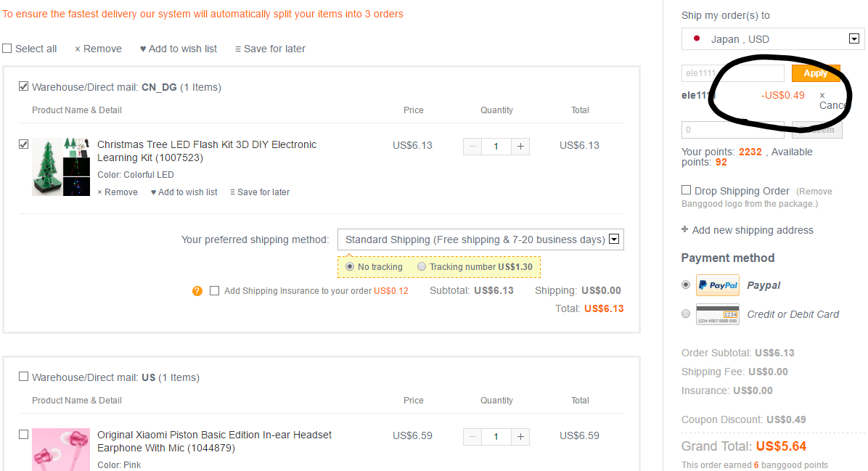The width and height of the screenshot is (868, 471).
Task: Click the points redeem input field
Action: 733,129
